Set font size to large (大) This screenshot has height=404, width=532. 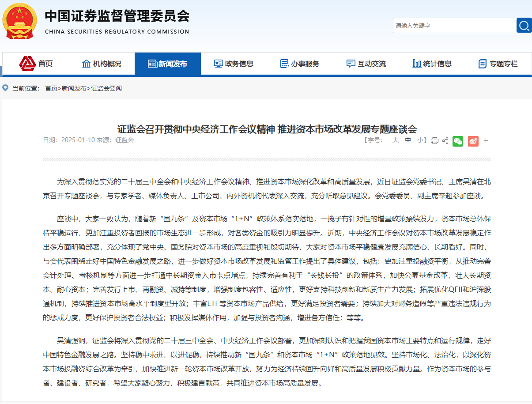coord(396,140)
